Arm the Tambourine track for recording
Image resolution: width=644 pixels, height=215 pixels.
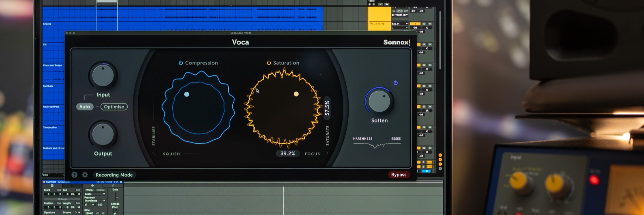coord(430,127)
